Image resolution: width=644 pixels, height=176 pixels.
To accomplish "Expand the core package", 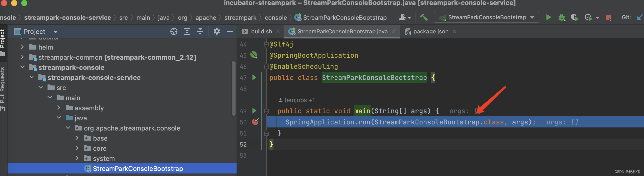I will (x=77, y=148).
